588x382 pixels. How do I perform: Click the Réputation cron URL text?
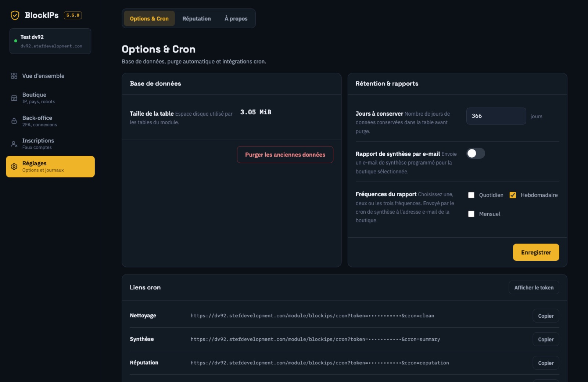[x=320, y=363]
